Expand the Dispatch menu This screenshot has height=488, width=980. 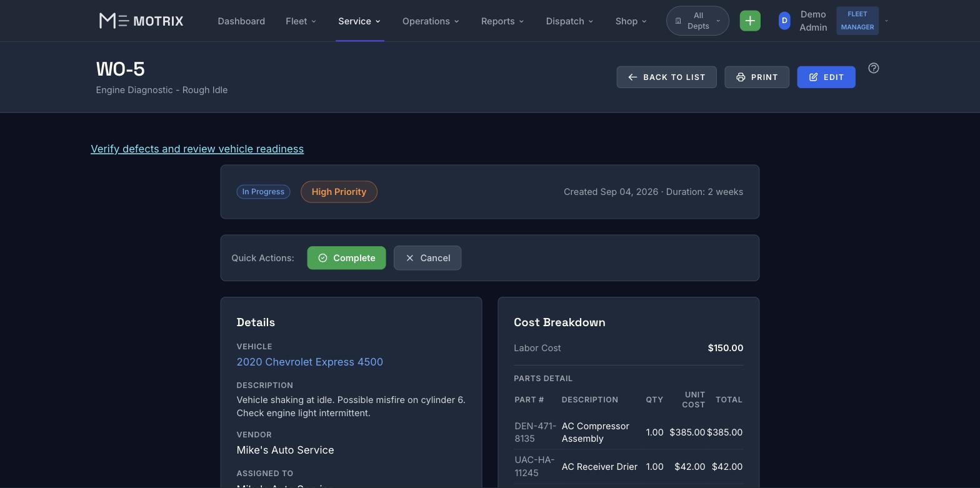coord(569,21)
